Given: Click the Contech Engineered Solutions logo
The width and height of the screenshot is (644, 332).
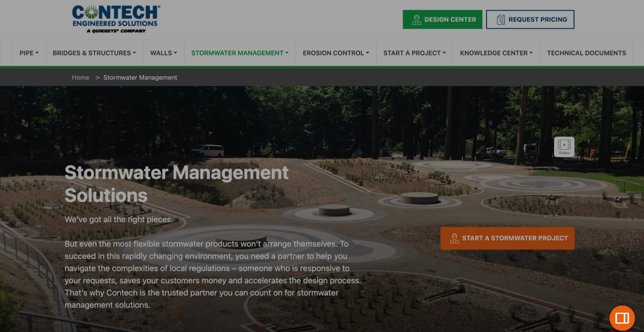Looking at the screenshot, I should (115, 18).
